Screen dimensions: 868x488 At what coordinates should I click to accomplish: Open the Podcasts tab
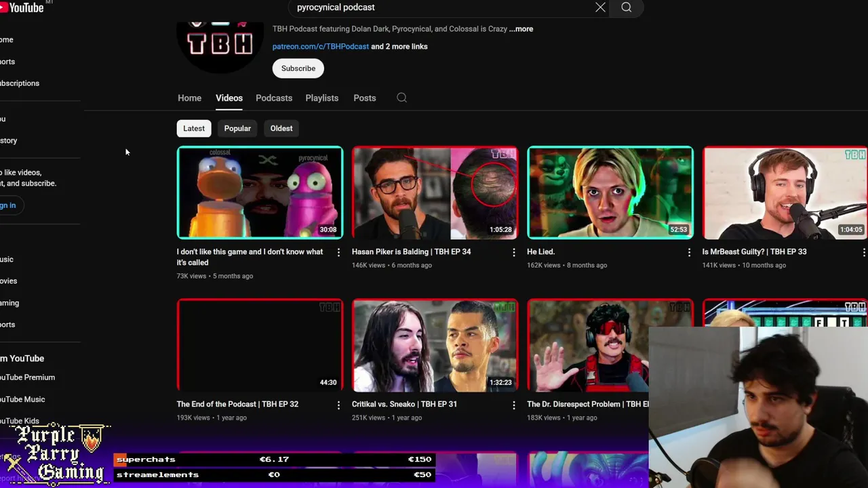coord(274,98)
